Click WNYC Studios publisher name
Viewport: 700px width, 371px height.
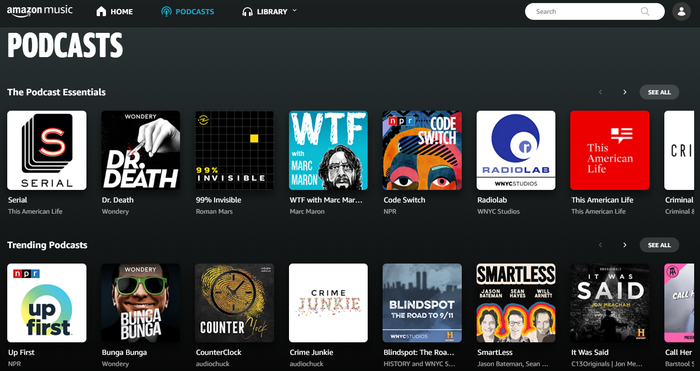pyautogui.click(x=498, y=212)
